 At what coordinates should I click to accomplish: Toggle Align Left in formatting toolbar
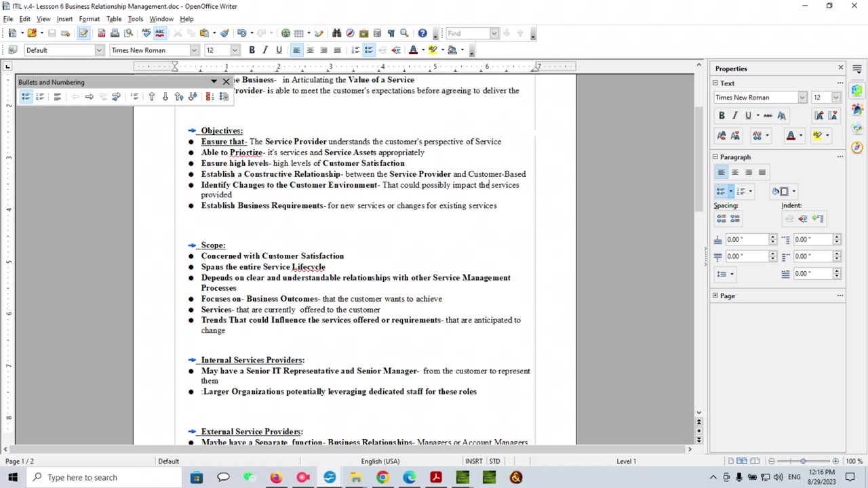click(x=296, y=49)
